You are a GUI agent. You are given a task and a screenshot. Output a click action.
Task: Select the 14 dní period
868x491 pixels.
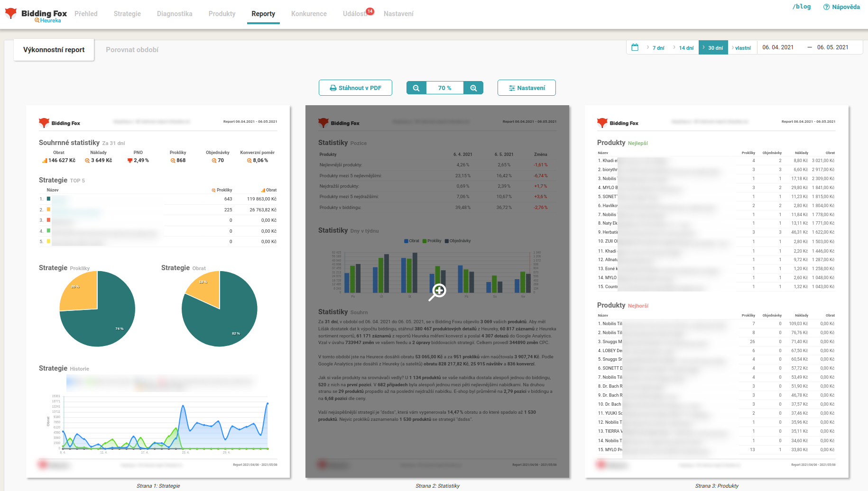click(x=686, y=48)
